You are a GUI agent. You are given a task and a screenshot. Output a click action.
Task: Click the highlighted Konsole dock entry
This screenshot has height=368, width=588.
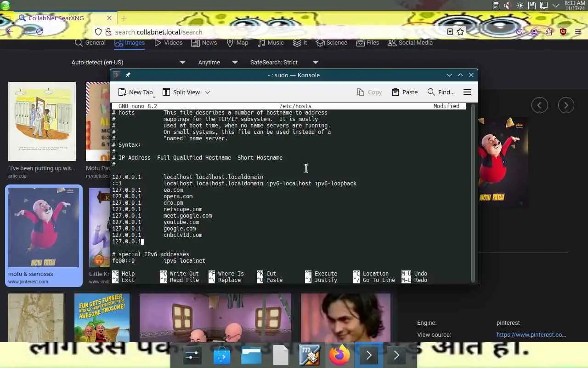369,356
